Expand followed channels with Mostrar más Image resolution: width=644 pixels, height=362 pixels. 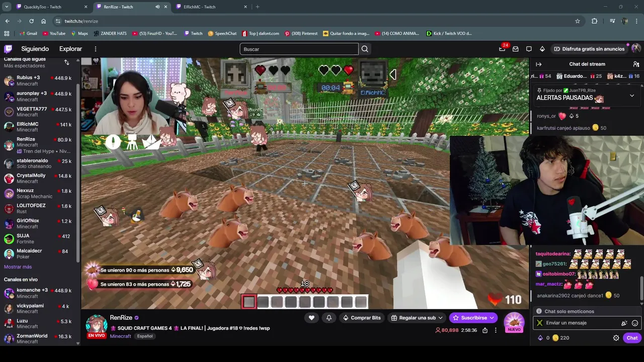(18, 267)
